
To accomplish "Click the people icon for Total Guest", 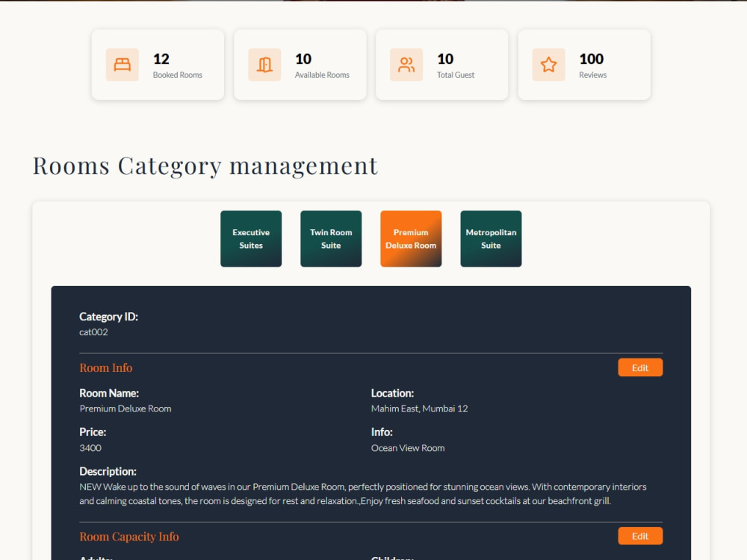I will pos(406,64).
